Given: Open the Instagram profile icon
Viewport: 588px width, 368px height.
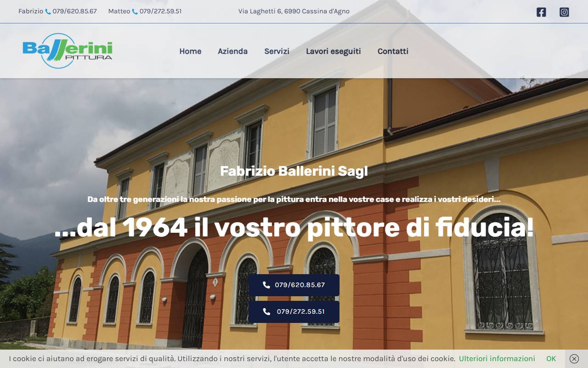Looking at the screenshot, I should [x=564, y=12].
